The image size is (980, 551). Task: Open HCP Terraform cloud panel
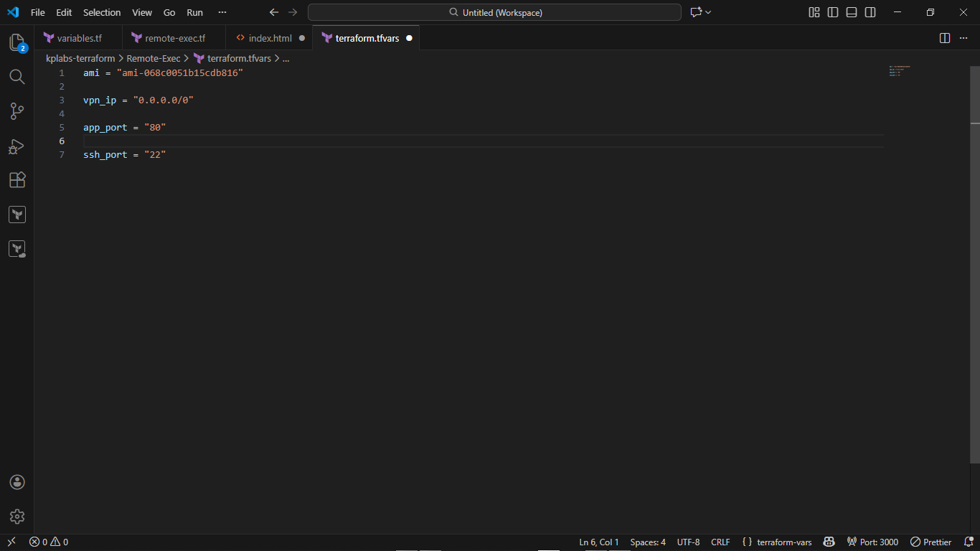point(17,249)
